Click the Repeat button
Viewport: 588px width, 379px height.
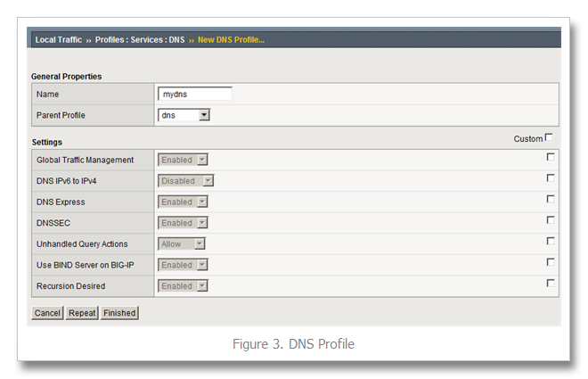(x=82, y=313)
